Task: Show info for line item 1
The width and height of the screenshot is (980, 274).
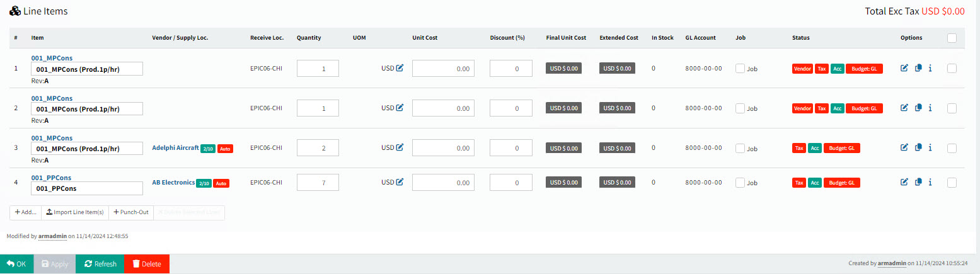Action: pyautogui.click(x=930, y=68)
